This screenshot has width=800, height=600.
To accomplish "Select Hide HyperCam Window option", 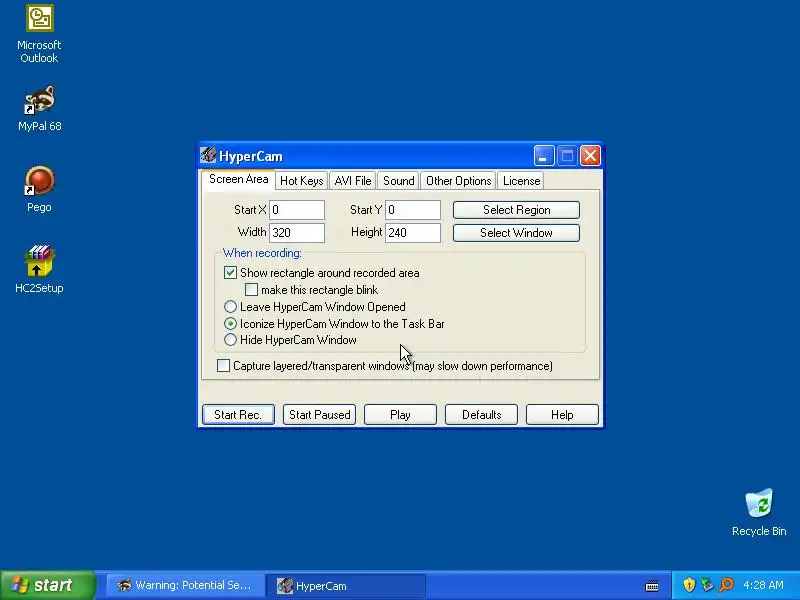I will point(230,340).
